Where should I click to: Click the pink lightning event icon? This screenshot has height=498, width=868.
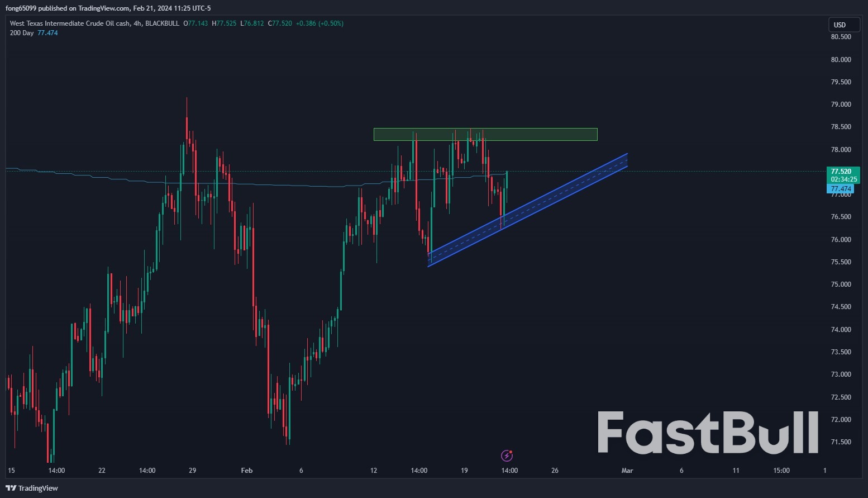(507, 456)
